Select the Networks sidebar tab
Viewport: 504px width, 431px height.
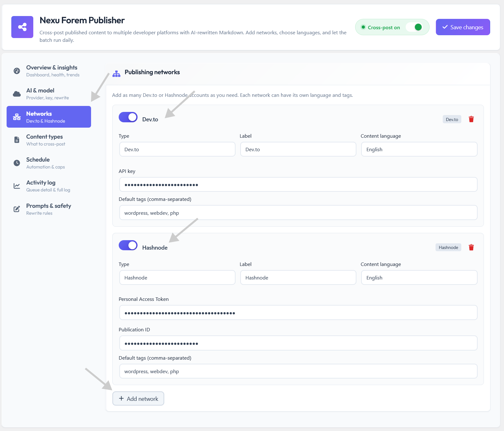coord(49,117)
